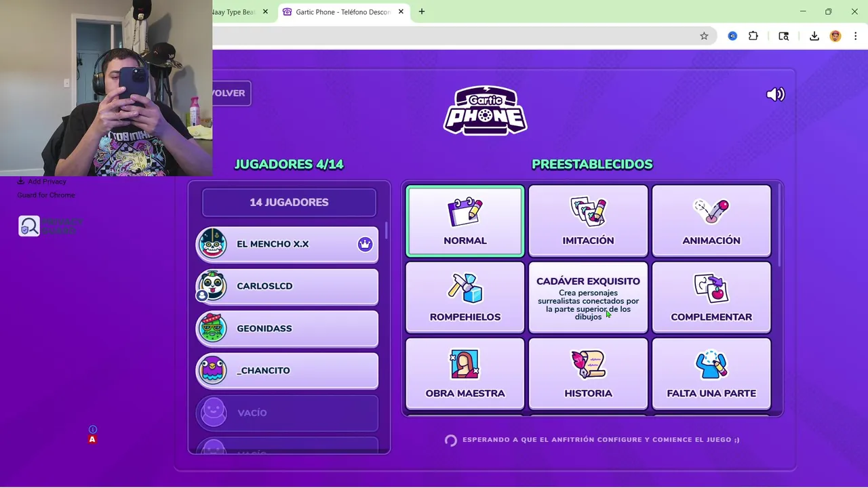Pick the Complementar preset
This screenshot has height=488, width=868.
711,298
